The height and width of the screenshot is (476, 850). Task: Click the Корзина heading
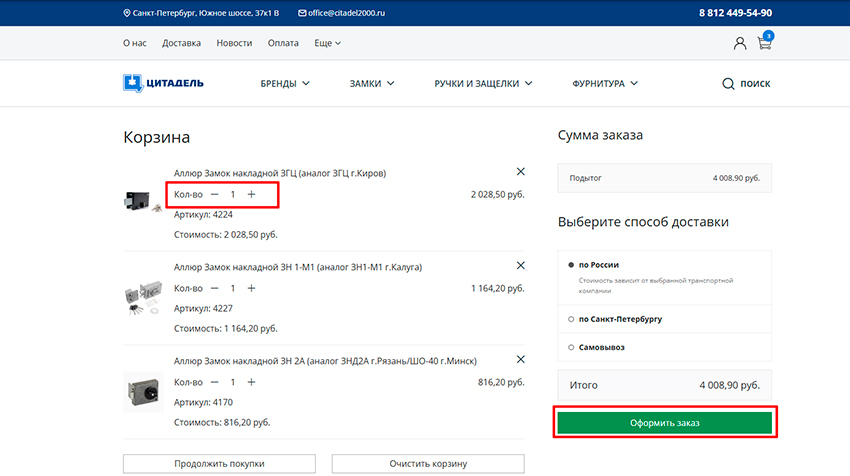157,137
